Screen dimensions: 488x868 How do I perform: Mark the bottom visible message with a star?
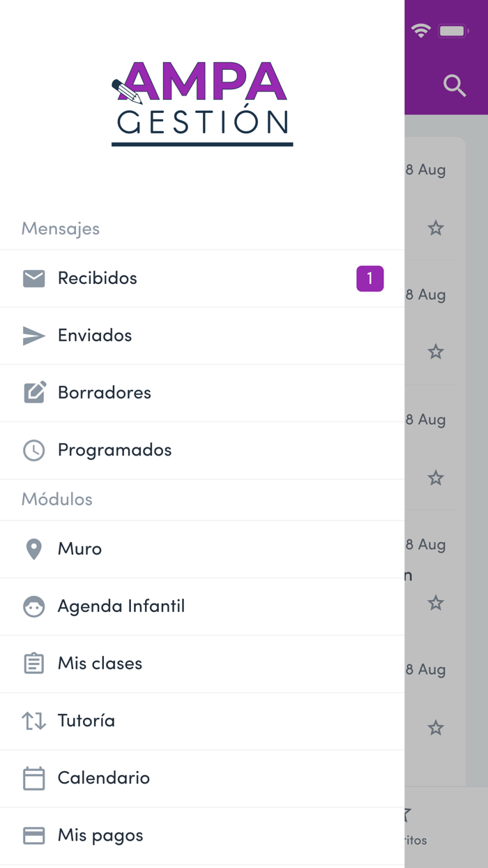(x=436, y=728)
